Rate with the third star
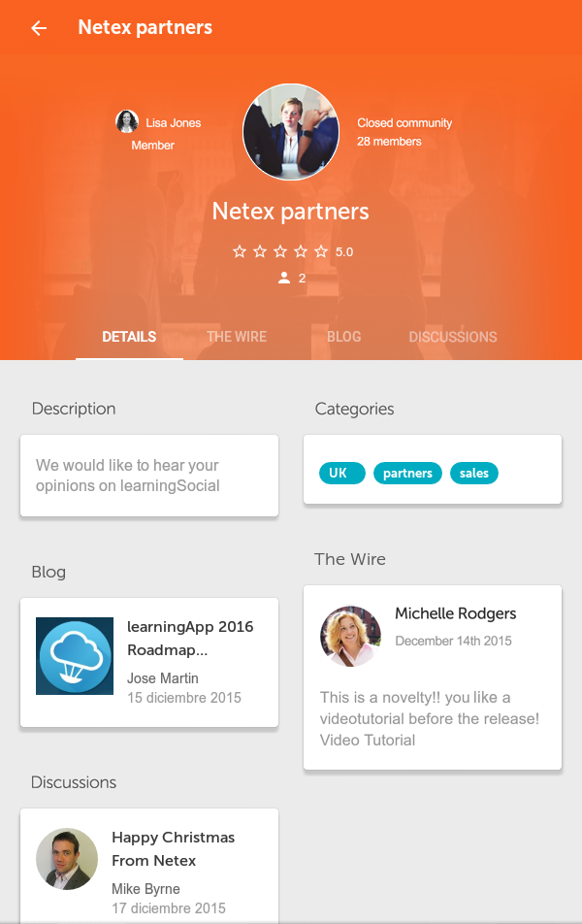Image resolution: width=582 pixels, height=924 pixels. point(280,251)
